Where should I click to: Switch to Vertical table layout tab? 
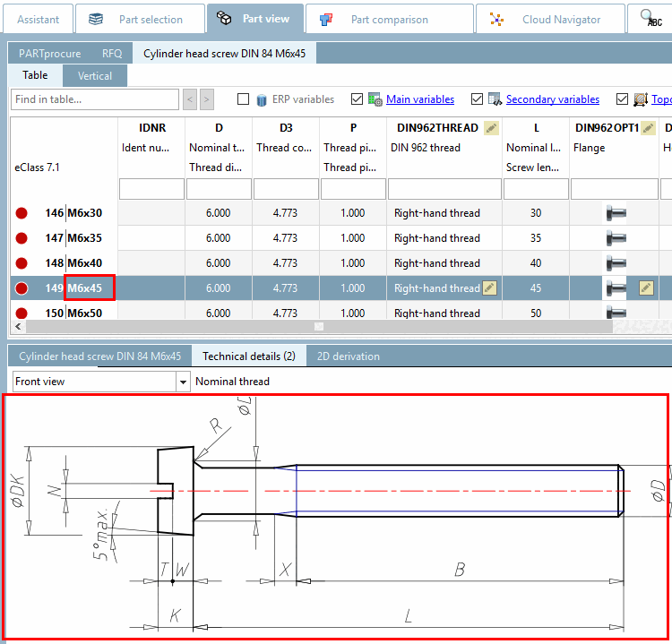pos(95,76)
